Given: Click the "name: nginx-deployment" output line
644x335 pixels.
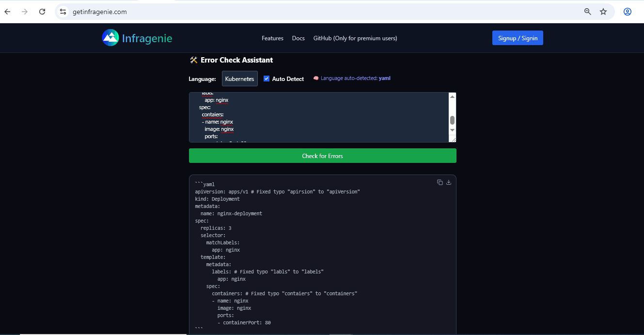Looking at the screenshot, I should click(x=232, y=213).
